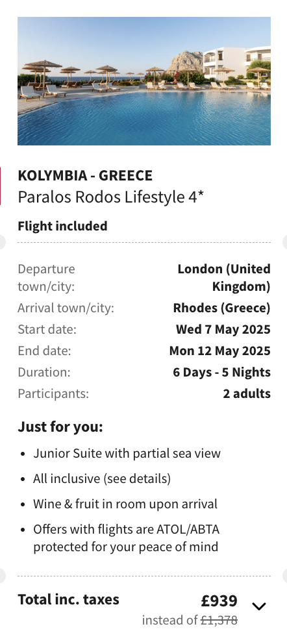Click the ATOL/ABTA protected offers item

click(x=127, y=538)
